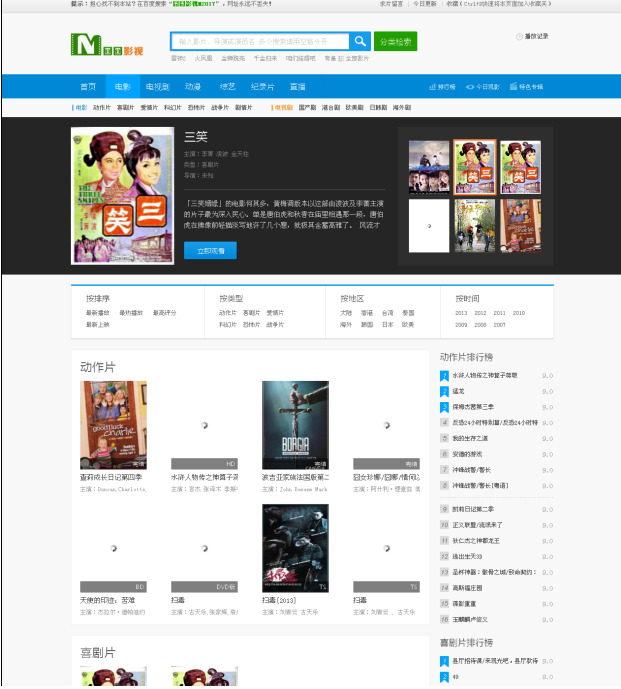621x689 pixels.
Task: Filter region by 泰国
Action: click(x=408, y=313)
